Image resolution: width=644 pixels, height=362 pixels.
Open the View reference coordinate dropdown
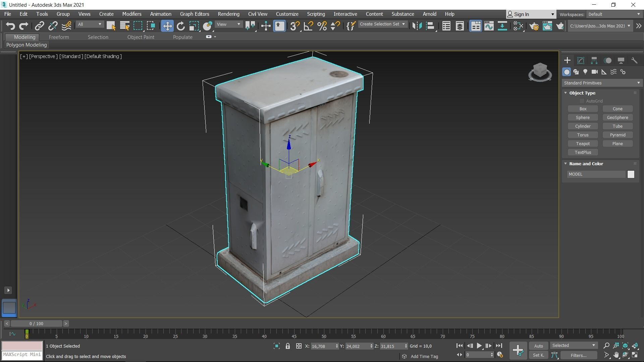point(228,24)
